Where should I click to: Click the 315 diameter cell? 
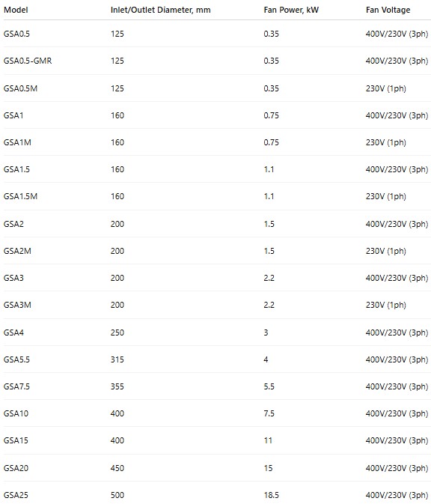click(117, 359)
